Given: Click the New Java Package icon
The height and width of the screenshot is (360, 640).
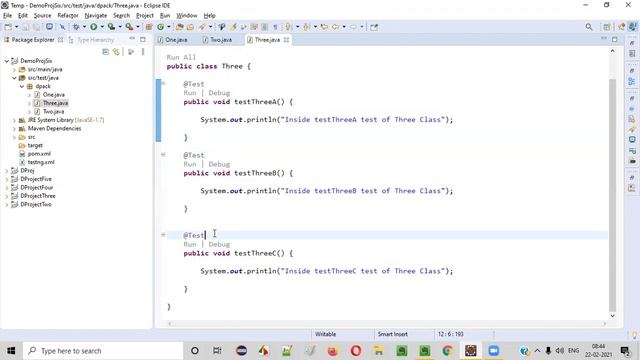Looking at the screenshot, I should click(149, 27).
